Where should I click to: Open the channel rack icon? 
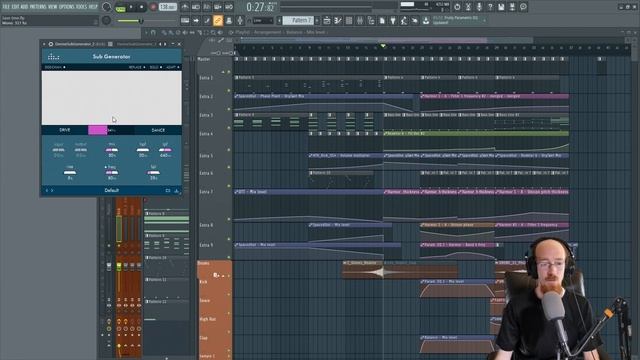click(x=349, y=20)
